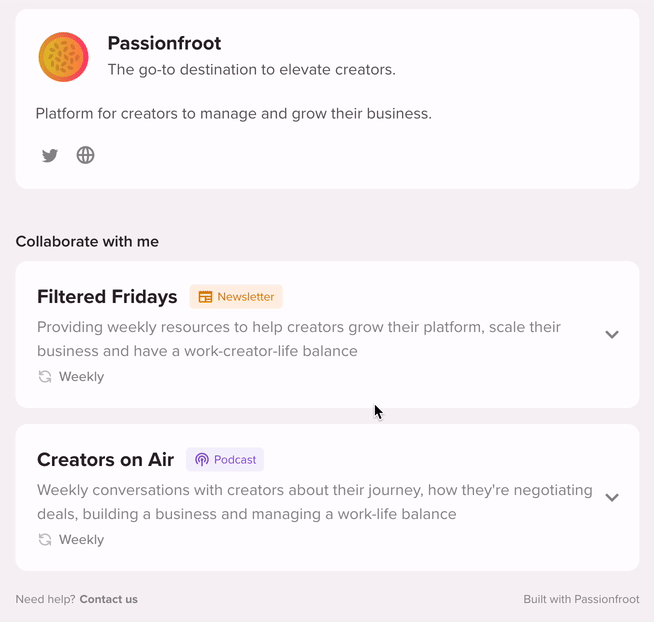Click the go-to destination tagline text
Viewport: 654px width, 622px height.
click(251, 70)
